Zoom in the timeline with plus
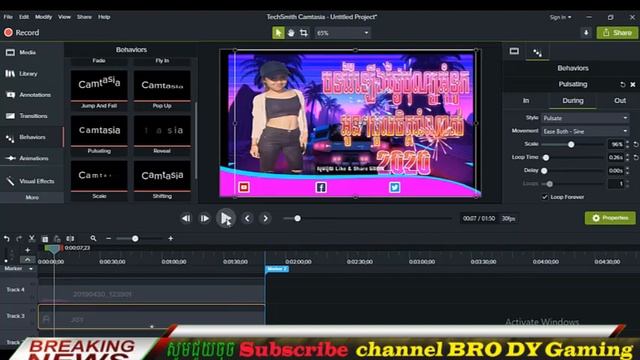 point(171,238)
